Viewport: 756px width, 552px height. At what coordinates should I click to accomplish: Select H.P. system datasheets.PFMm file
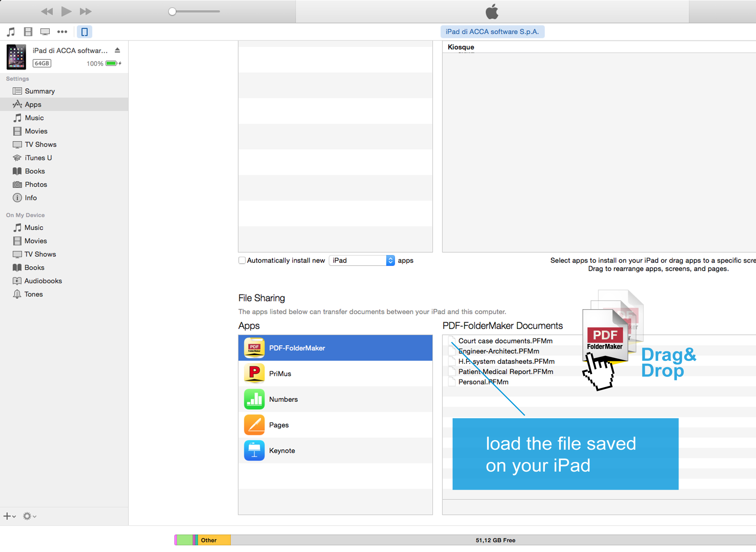(506, 361)
